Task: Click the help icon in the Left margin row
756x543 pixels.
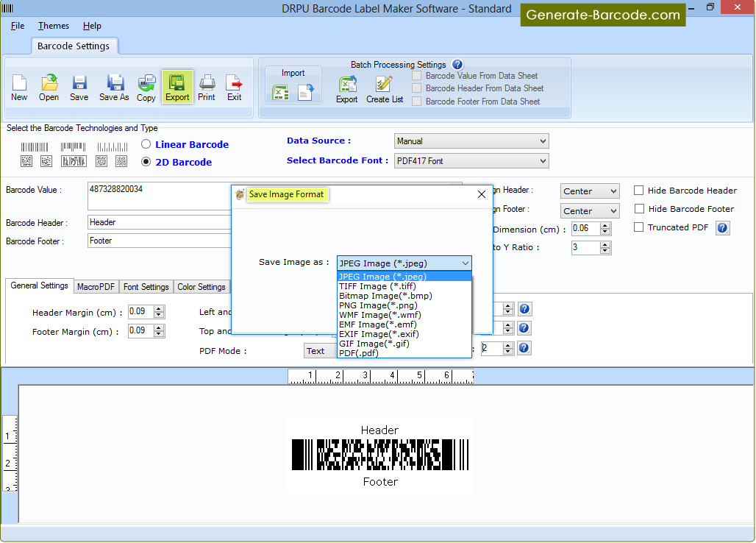Action: [x=524, y=308]
